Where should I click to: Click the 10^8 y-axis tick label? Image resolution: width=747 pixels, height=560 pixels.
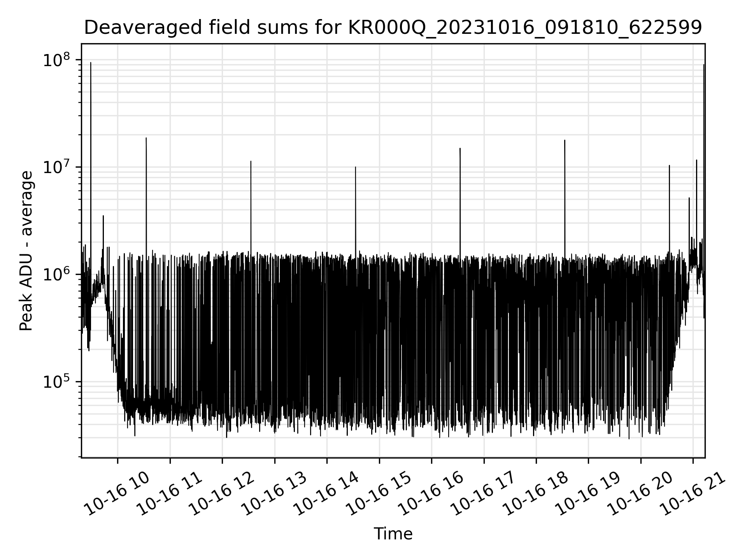[x=57, y=60]
